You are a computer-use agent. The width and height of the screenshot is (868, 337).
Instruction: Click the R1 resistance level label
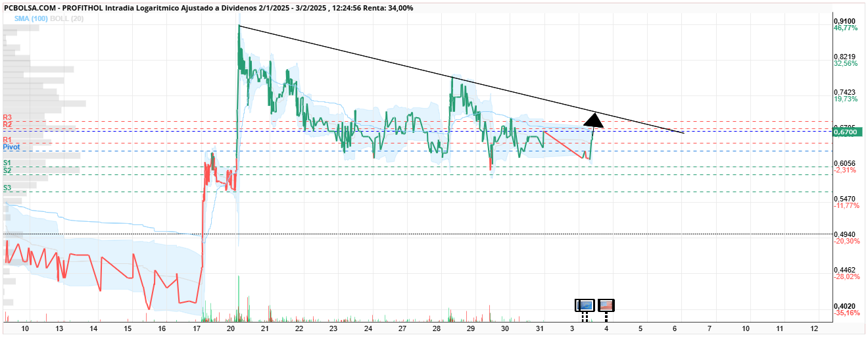pos(7,140)
